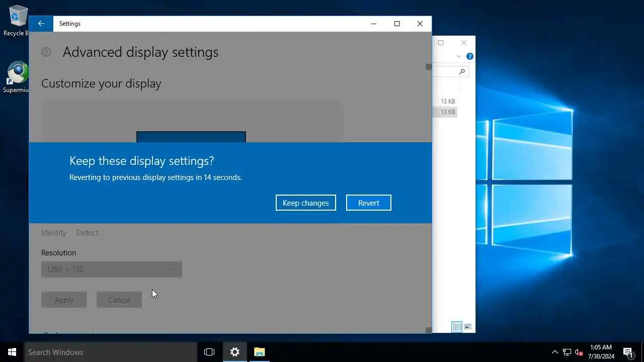Open the Resolution 1280 × 720 dropdown
Viewport: 644px width, 362px height.
(x=112, y=269)
